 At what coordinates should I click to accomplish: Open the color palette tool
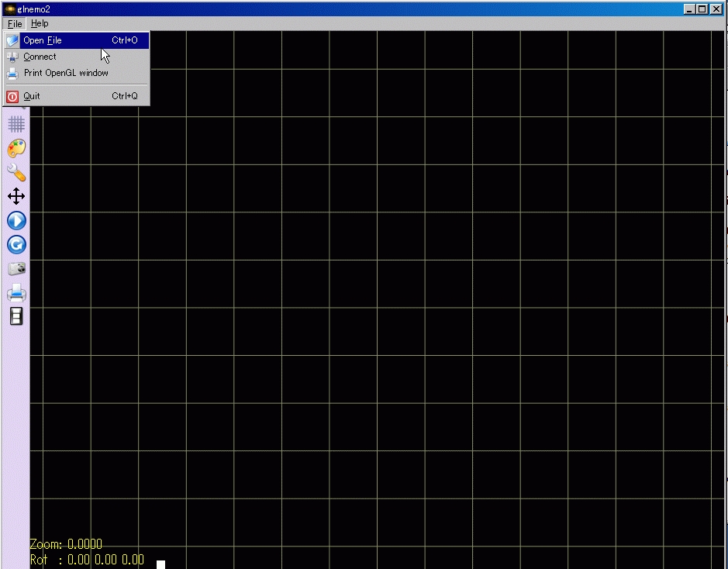coord(16,148)
